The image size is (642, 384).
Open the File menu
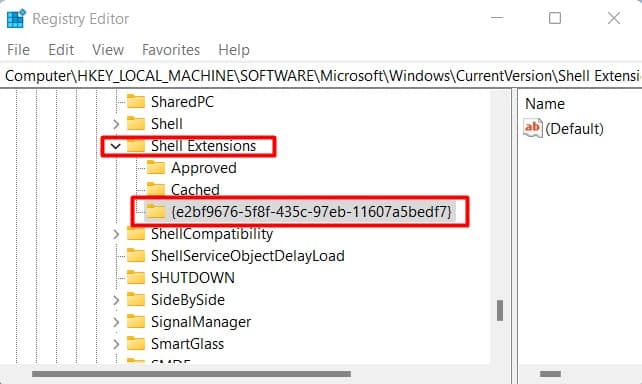(18, 50)
